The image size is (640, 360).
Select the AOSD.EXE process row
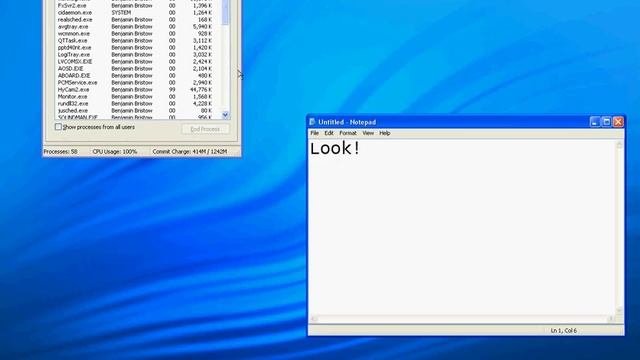[x=139, y=68]
